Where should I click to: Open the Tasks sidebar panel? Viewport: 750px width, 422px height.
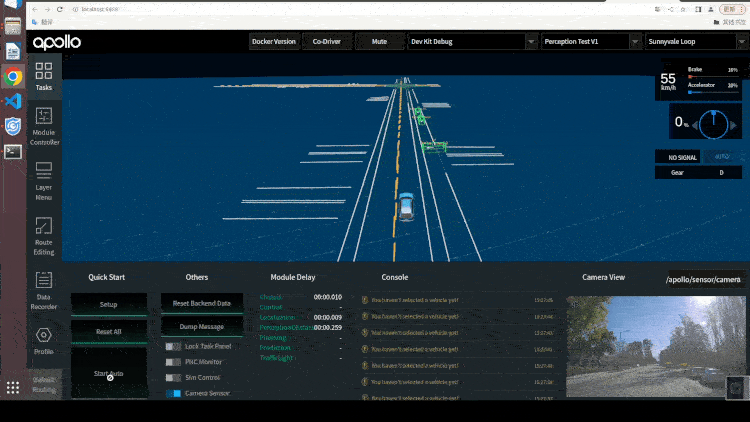44,77
